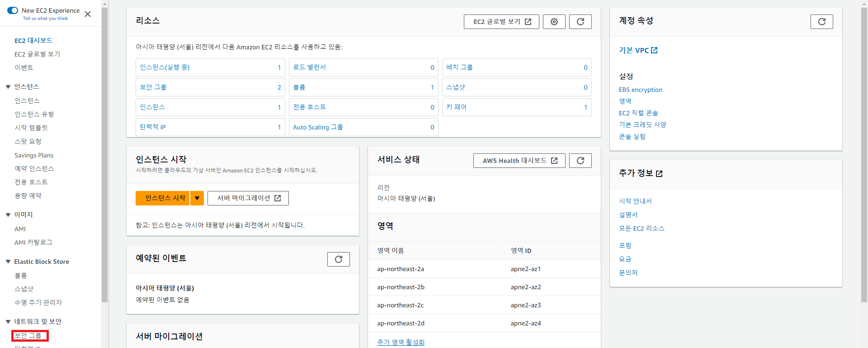Open 로드 밸런서 resource card

point(363,67)
